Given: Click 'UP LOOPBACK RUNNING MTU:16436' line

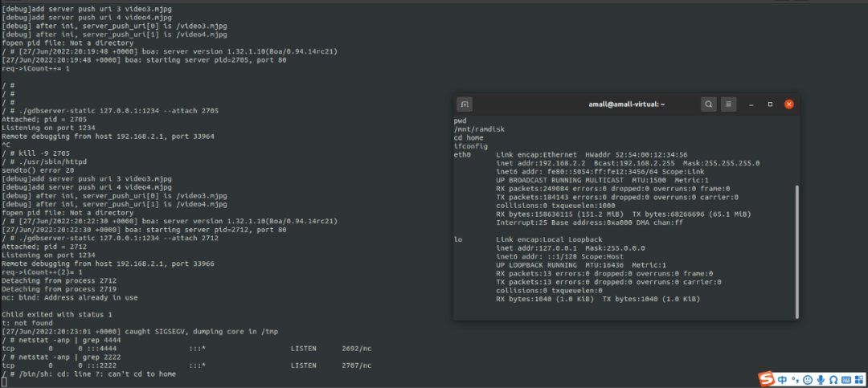Looking at the screenshot, I should [x=581, y=265].
